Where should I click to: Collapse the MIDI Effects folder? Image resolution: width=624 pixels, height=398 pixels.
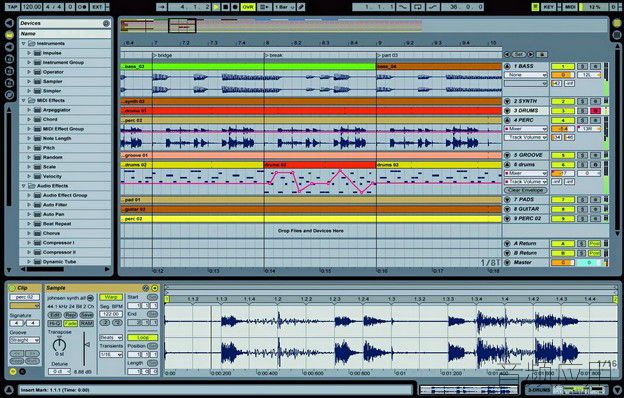(23, 101)
